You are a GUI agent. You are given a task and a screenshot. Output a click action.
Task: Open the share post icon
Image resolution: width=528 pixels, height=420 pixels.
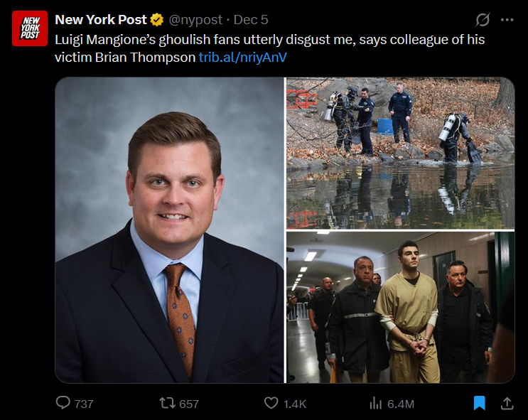(x=507, y=403)
